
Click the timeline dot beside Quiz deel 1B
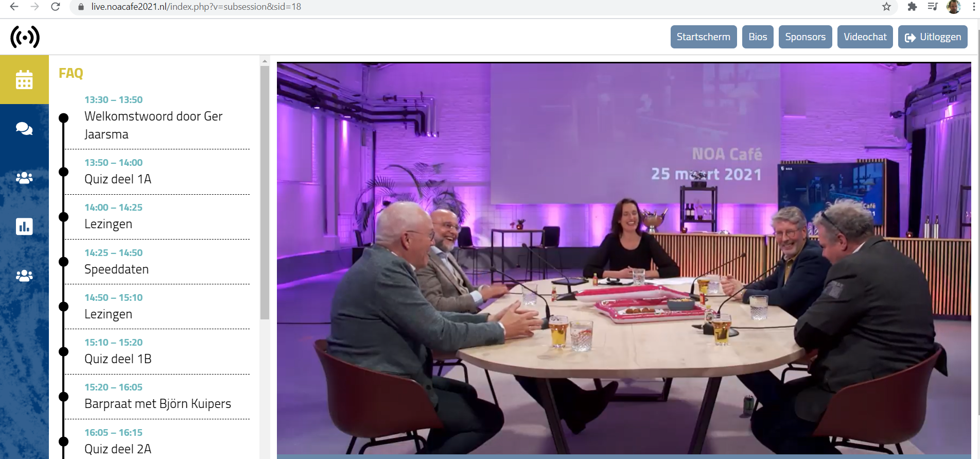64,352
